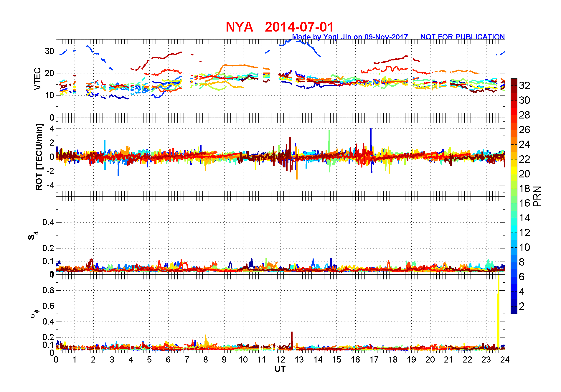Click VTEC axis tick '30'
The image size is (561, 392).
pos(49,51)
